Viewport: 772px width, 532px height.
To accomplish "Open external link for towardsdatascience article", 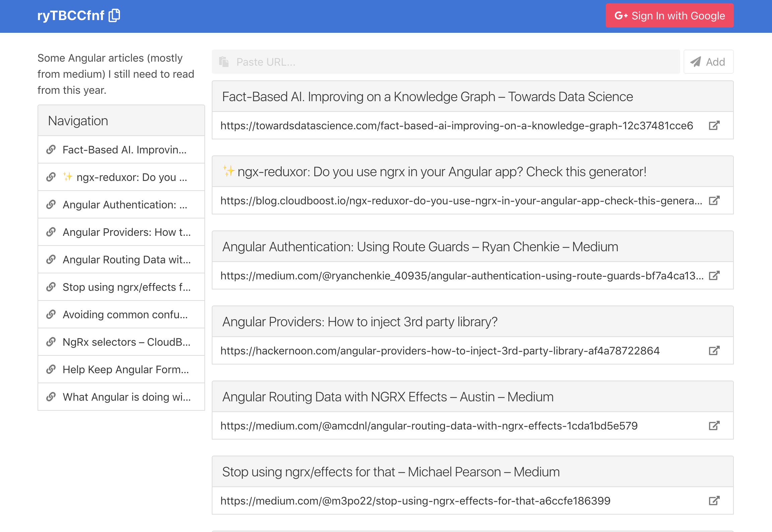I will click(714, 126).
